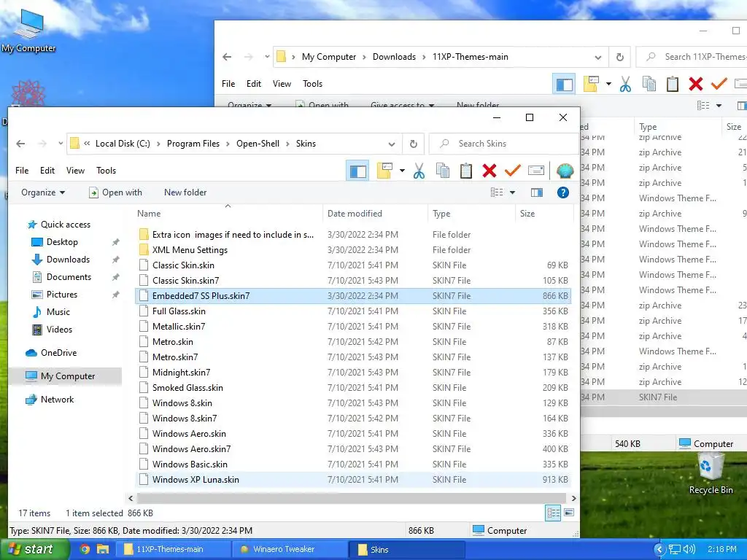Open File menu in Skins window

(22, 171)
